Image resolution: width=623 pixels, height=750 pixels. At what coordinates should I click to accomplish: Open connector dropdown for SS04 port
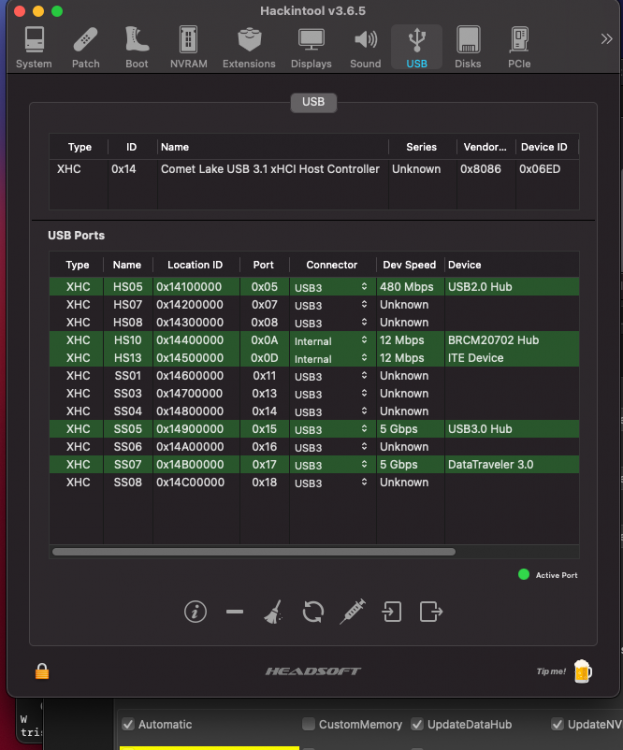point(331,411)
